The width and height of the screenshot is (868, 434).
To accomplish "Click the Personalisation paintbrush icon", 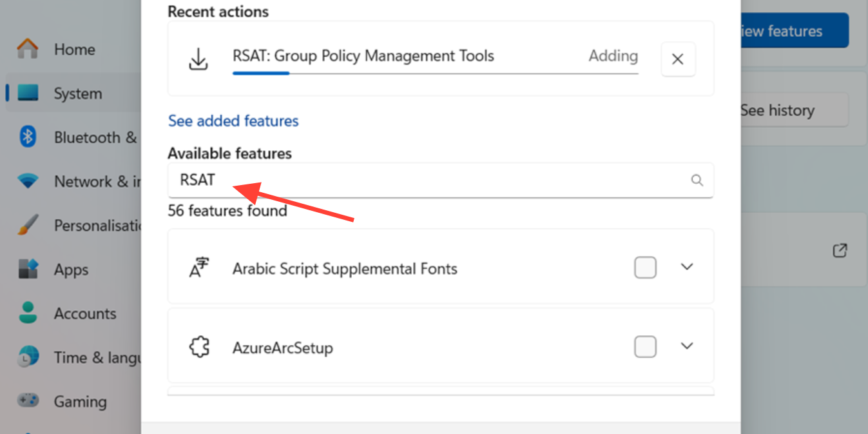I will tap(28, 225).
